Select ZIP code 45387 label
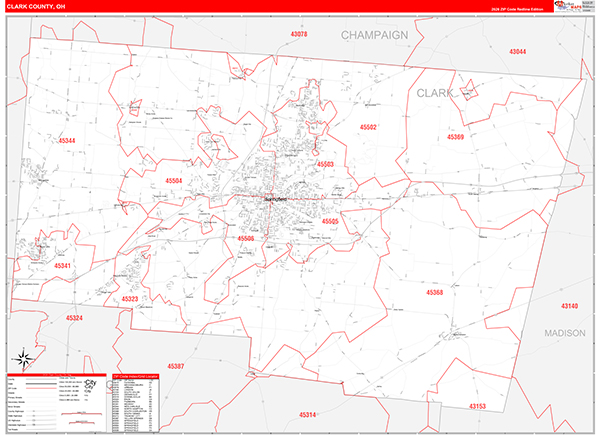600x435 pixels. pos(176,367)
